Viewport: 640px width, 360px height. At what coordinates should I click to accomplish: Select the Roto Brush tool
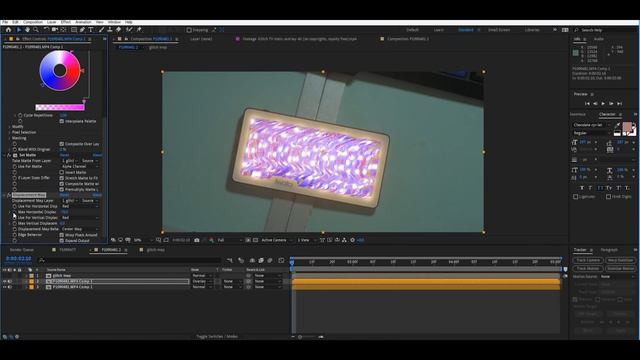[129, 30]
